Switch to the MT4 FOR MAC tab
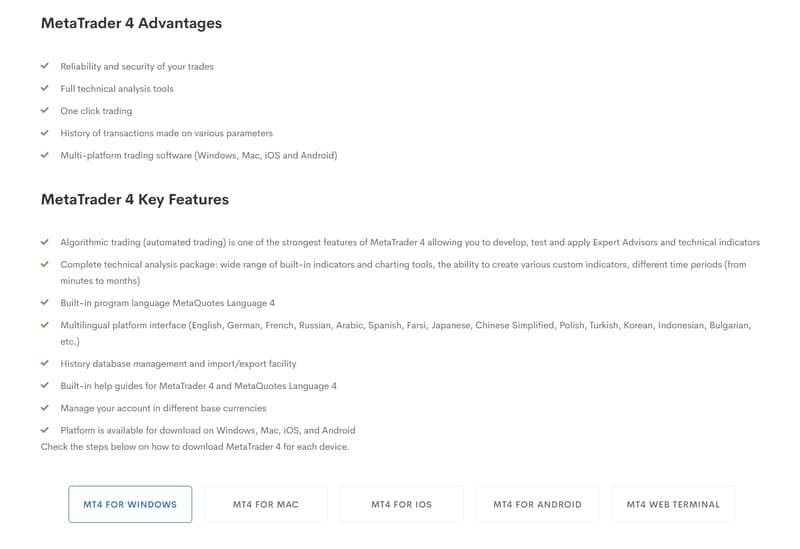Screen dimensions: 800x549 pyautogui.click(x=266, y=504)
